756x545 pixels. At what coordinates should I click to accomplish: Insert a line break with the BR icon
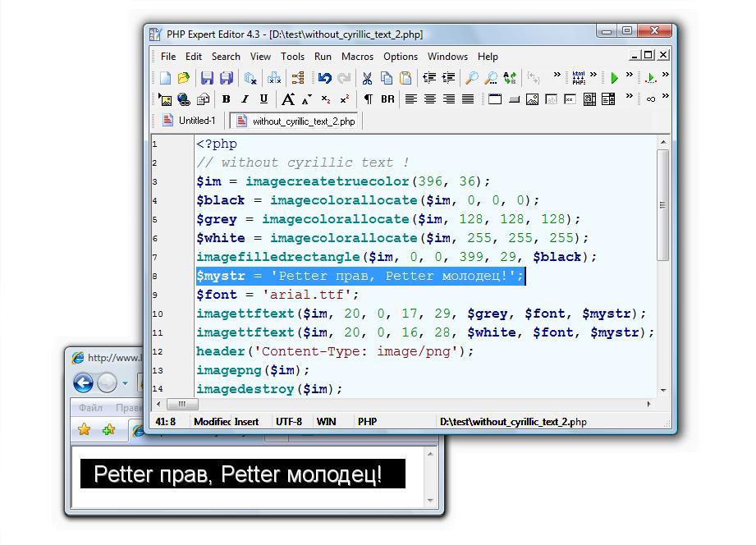(x=387, y=99)
